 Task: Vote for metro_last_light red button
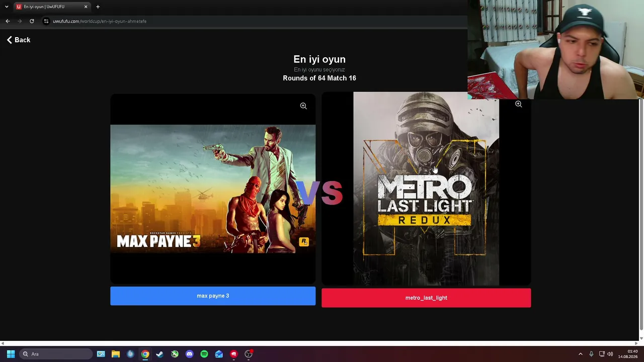click(426, 298)
